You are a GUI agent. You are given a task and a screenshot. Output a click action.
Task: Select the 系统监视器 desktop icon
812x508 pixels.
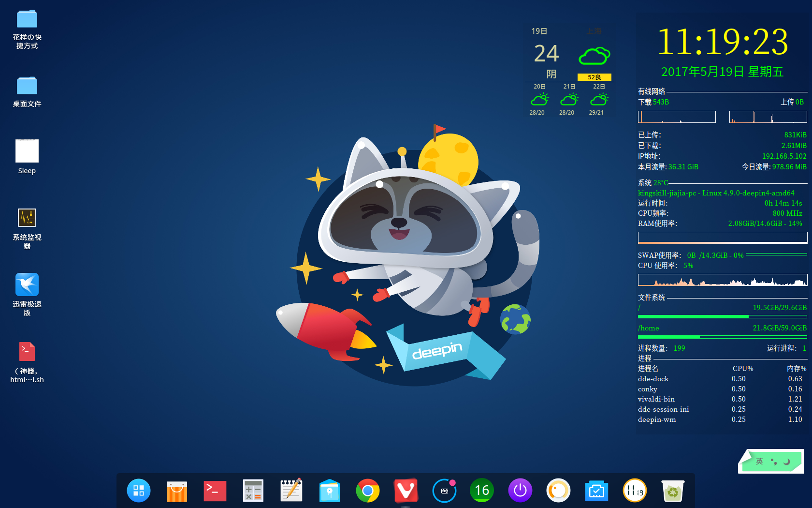pos(27,228)
